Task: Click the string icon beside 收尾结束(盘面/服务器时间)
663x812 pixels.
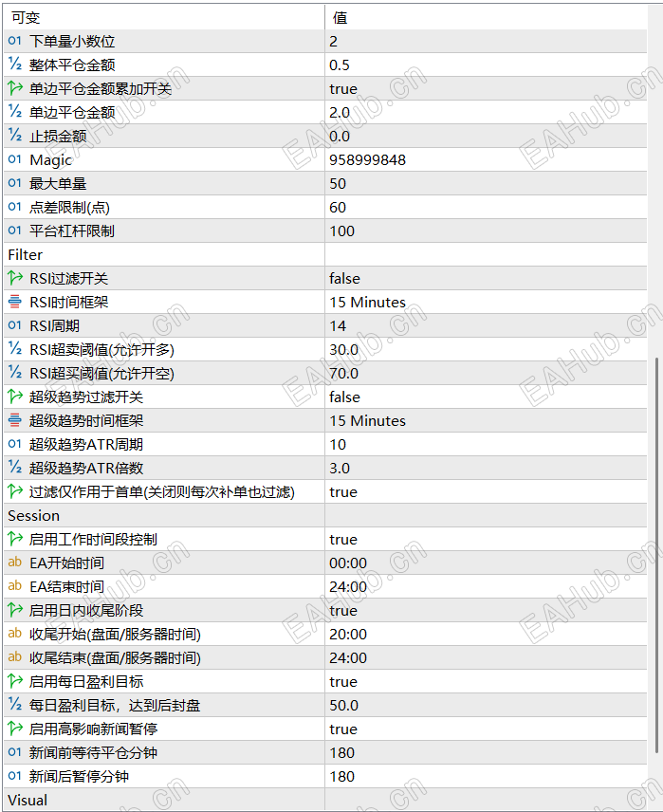Action: click(14, 657)
